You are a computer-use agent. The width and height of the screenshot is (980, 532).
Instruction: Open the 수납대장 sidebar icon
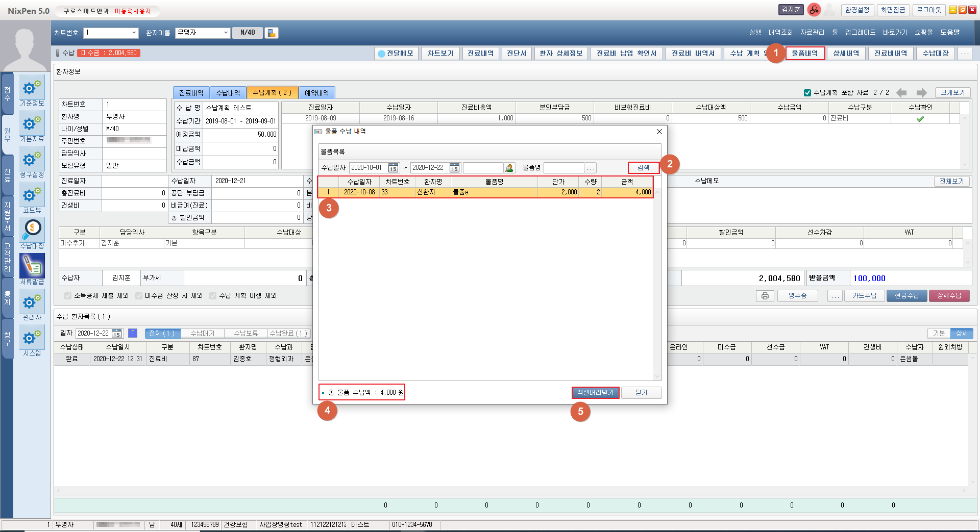click(x=32, y=230)
